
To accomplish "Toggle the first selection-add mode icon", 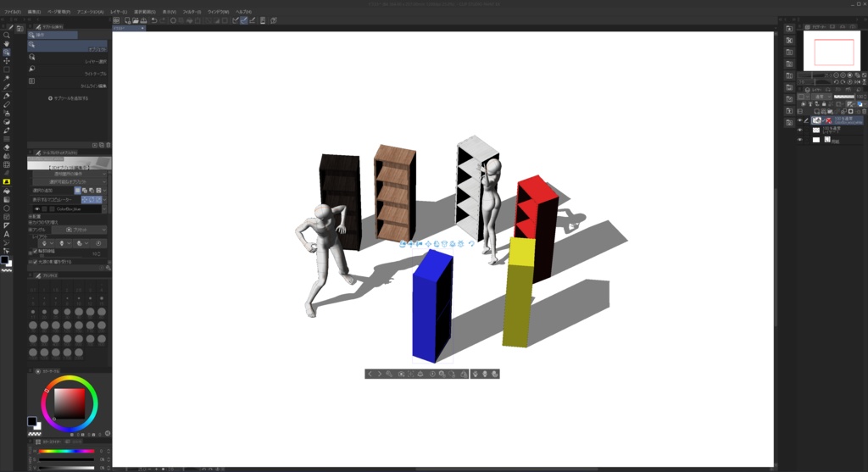I will 77,191.
